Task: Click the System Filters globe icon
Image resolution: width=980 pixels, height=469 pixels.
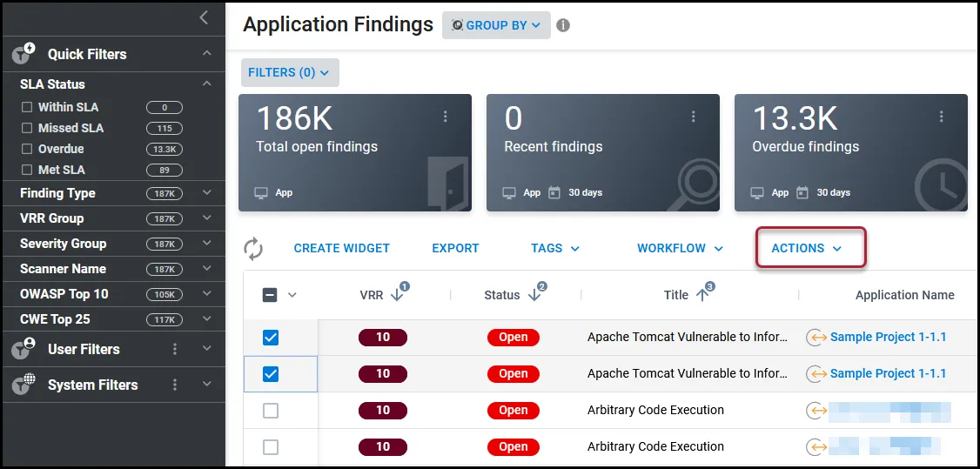Action: [x=23, y=384]
